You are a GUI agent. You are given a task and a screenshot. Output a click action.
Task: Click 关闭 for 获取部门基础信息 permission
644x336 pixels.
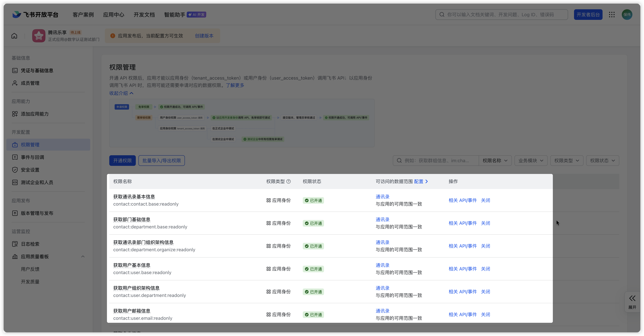(485, 223)
